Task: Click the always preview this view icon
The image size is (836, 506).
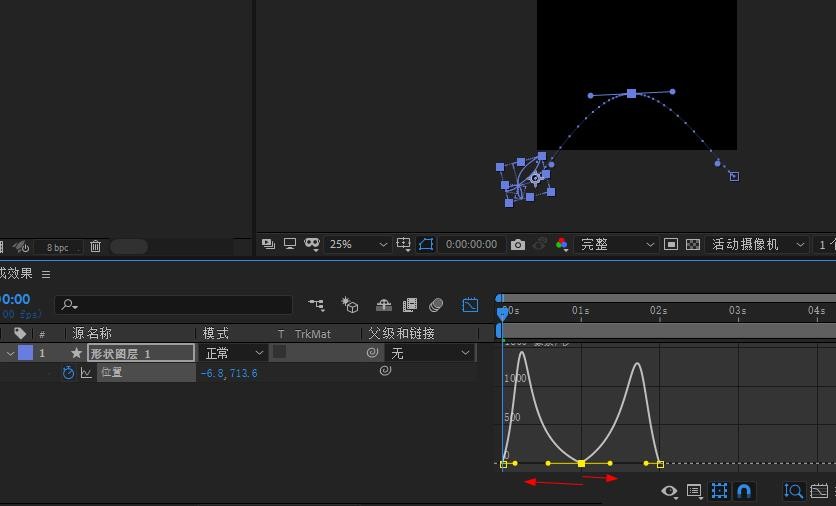Action: [268, 244]
